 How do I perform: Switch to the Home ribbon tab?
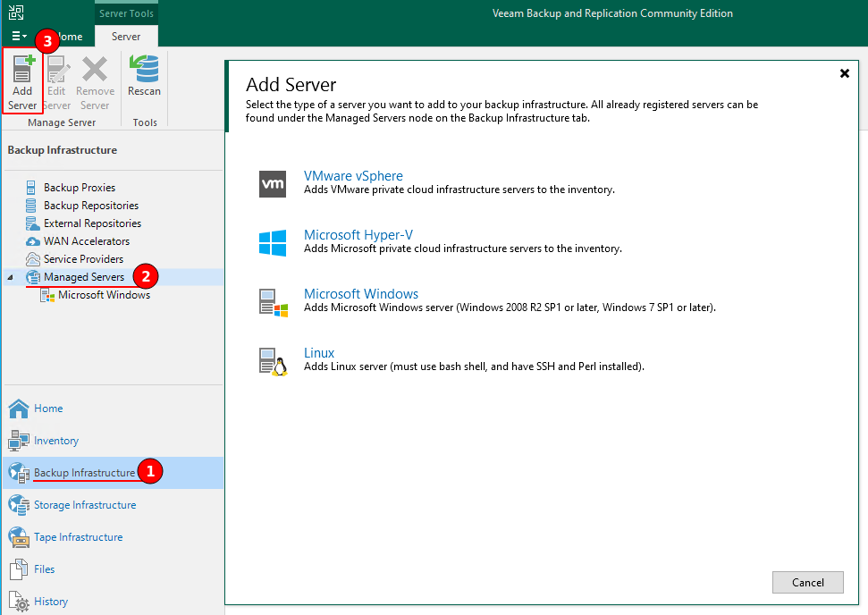pos(69,37)
